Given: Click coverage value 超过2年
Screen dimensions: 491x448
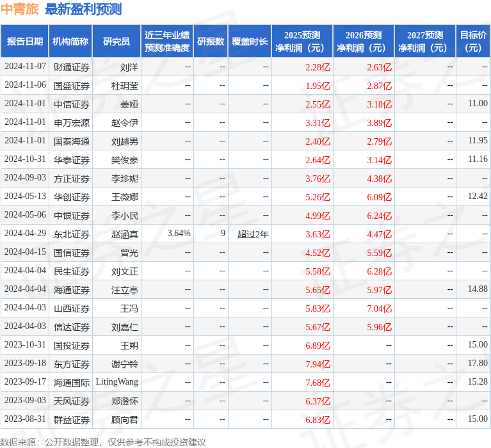Looking at the screenshot, I should (x=253, y=234).
